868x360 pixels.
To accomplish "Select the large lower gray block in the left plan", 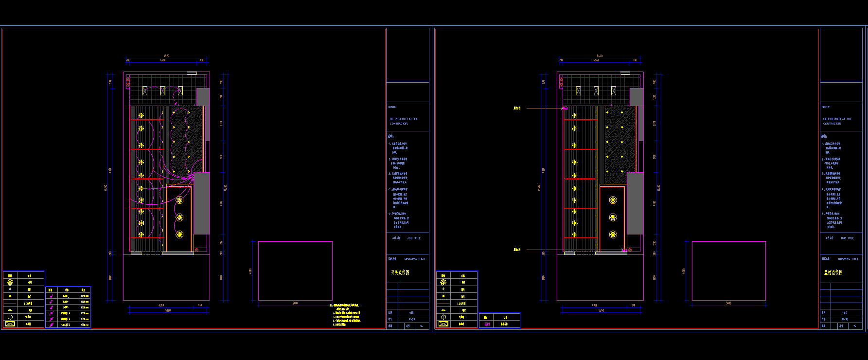I will tap(202, 203).
